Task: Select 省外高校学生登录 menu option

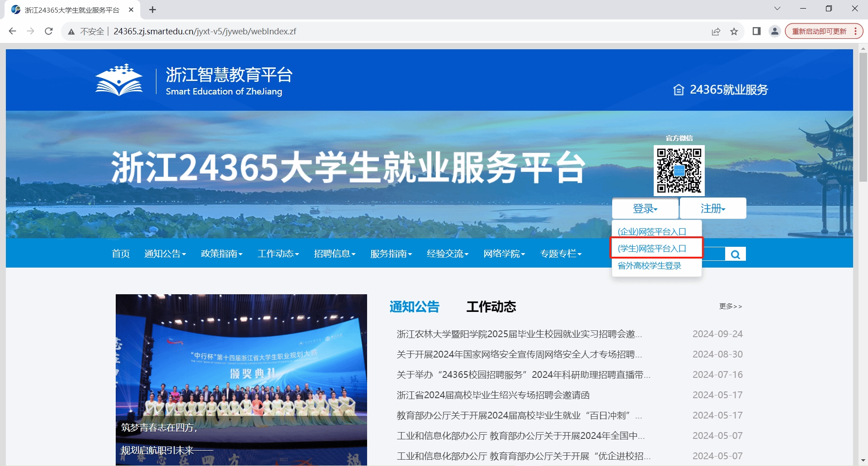Action: (649, 266)
